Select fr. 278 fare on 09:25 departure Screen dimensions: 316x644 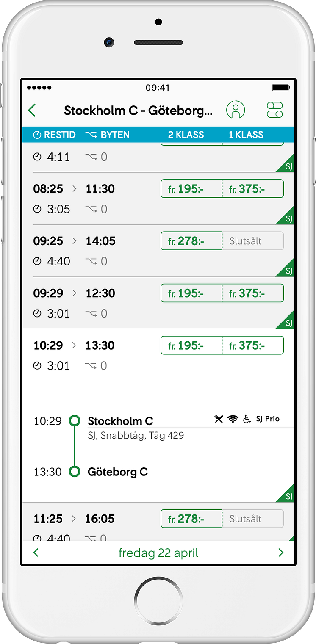191,241
